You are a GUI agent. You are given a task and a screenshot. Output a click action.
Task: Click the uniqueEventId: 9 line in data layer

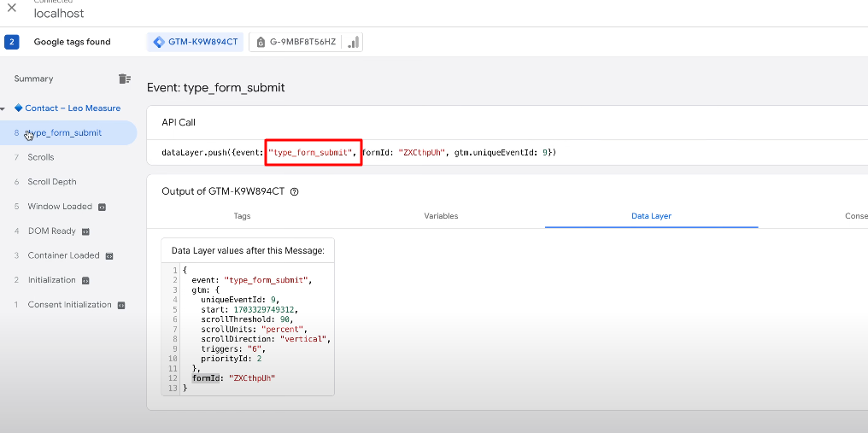click(x=239, y=300)
